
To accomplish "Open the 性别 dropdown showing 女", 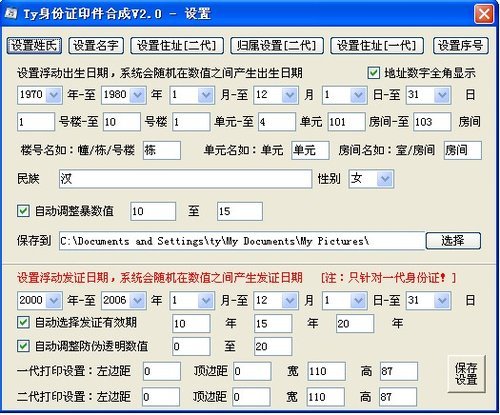I will pos(385,179).
